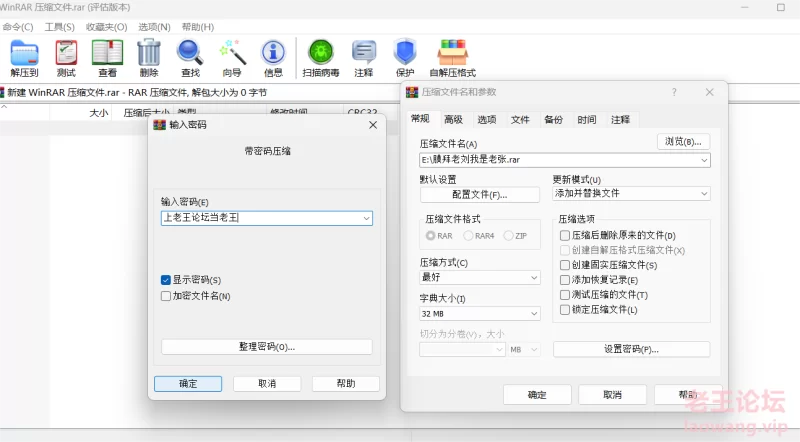Viewport: 800px width, 442px height.
Task: Uncheck the Show Password (显示密码) checkbox
Action: 165,280
